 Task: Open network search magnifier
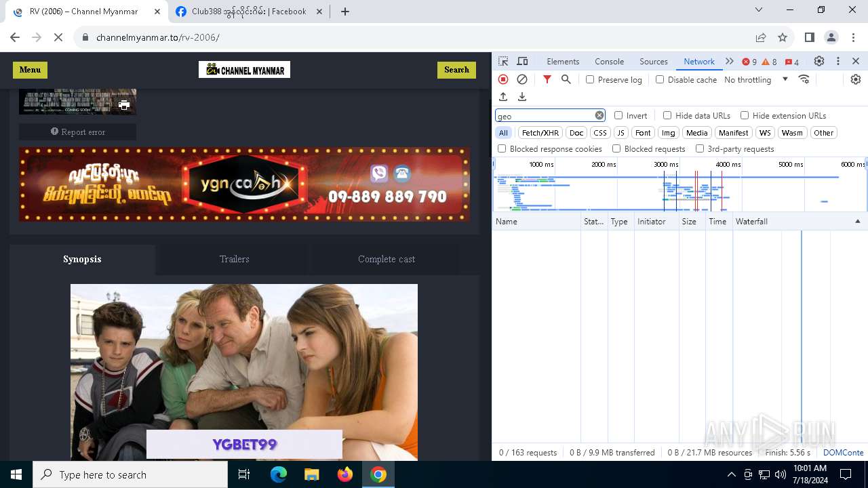click(x=566, y=79)
